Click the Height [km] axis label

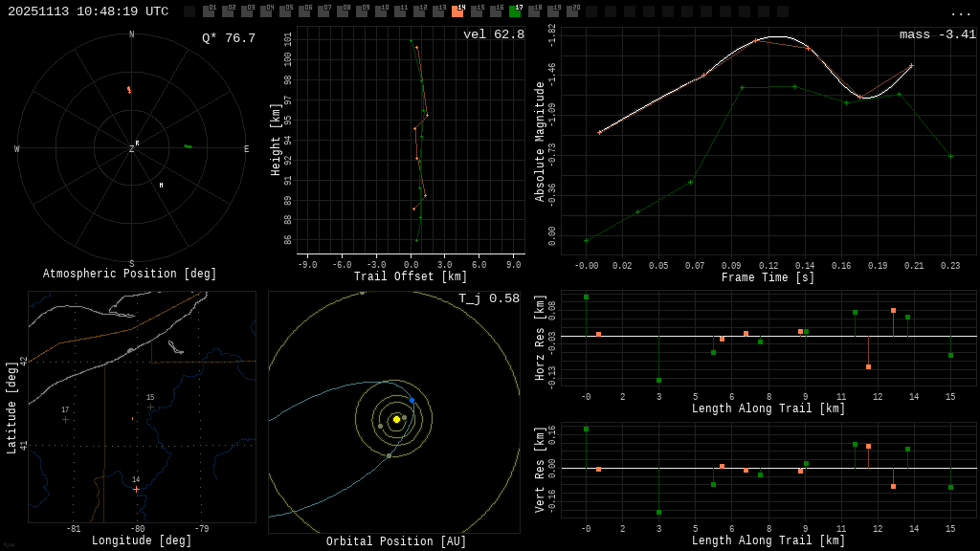[x=276, y=140]
